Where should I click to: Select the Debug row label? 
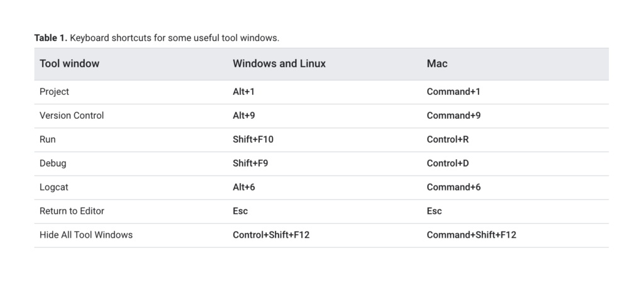pos(53,163)
